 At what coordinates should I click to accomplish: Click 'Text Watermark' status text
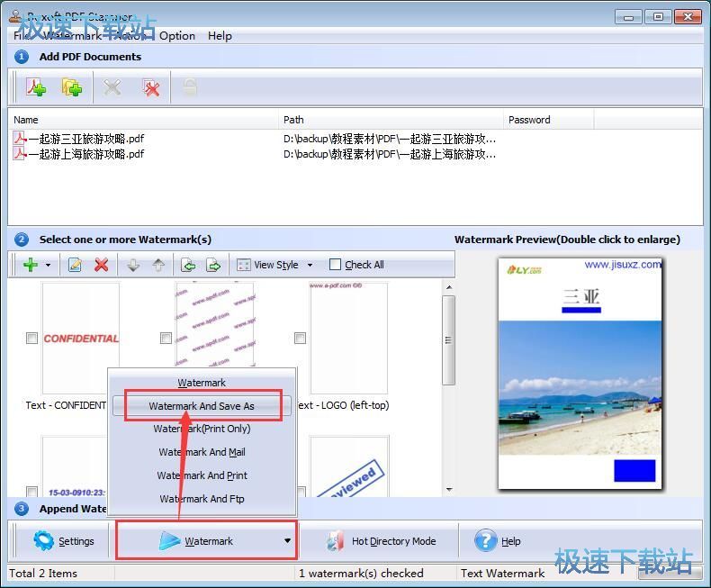coord(502,574)
